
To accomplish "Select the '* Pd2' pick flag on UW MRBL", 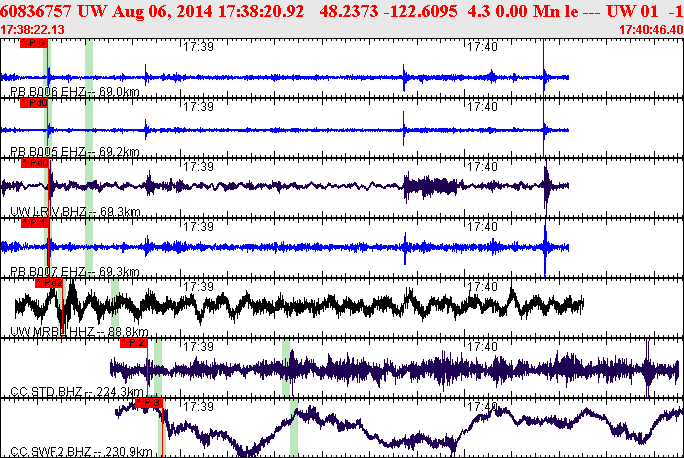I will [49, 283].
